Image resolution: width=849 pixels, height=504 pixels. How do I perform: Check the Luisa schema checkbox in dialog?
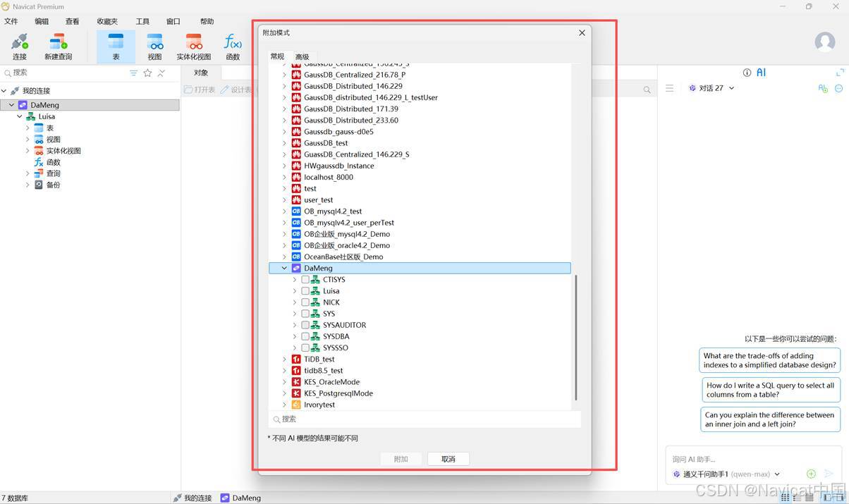(305, 291)
